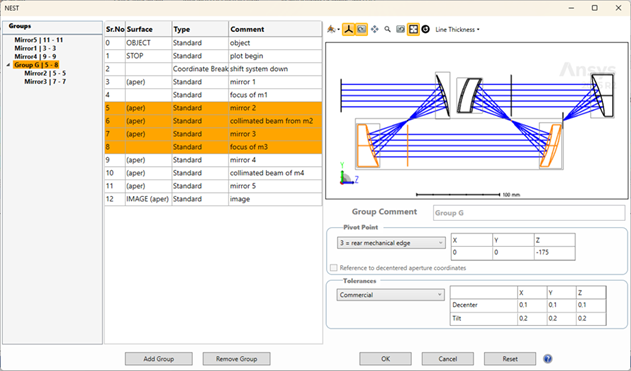Select the highlighted 'mirror 2' row
This screenshot has width=631, height=371.
[213, 108]
